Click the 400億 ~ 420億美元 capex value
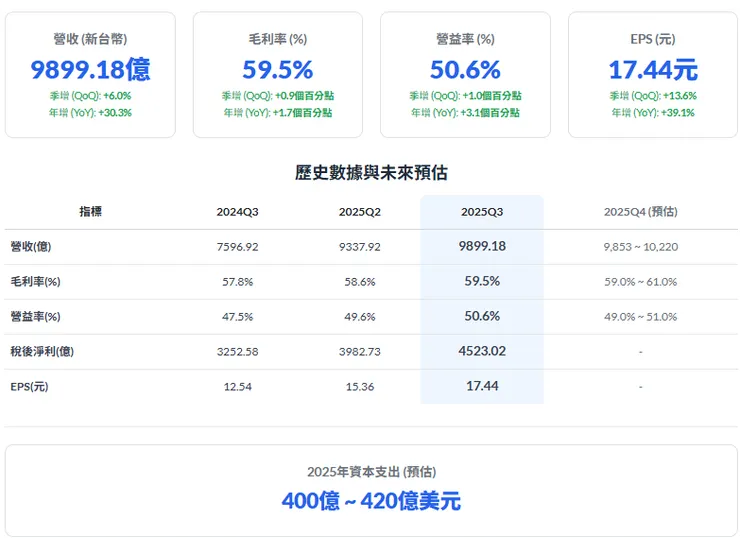The image size is (740, 538). tap(371, 501)
